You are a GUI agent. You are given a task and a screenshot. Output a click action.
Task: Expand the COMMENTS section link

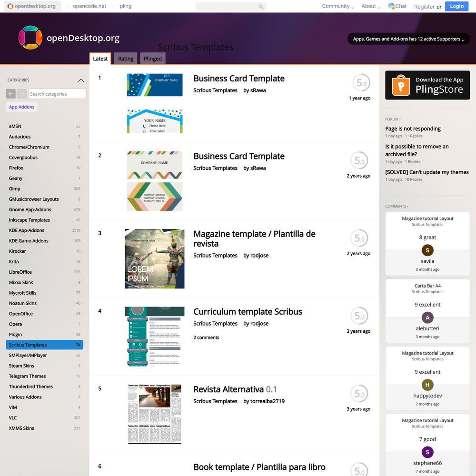pos(397,206)
